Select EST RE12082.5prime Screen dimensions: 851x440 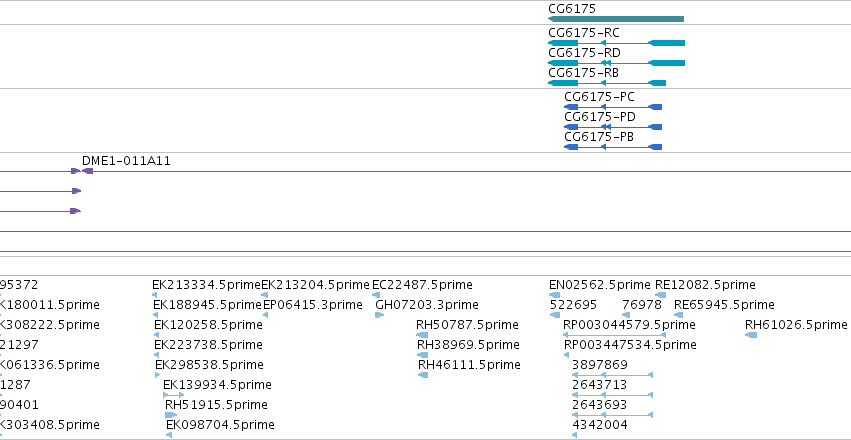point(661,295)
